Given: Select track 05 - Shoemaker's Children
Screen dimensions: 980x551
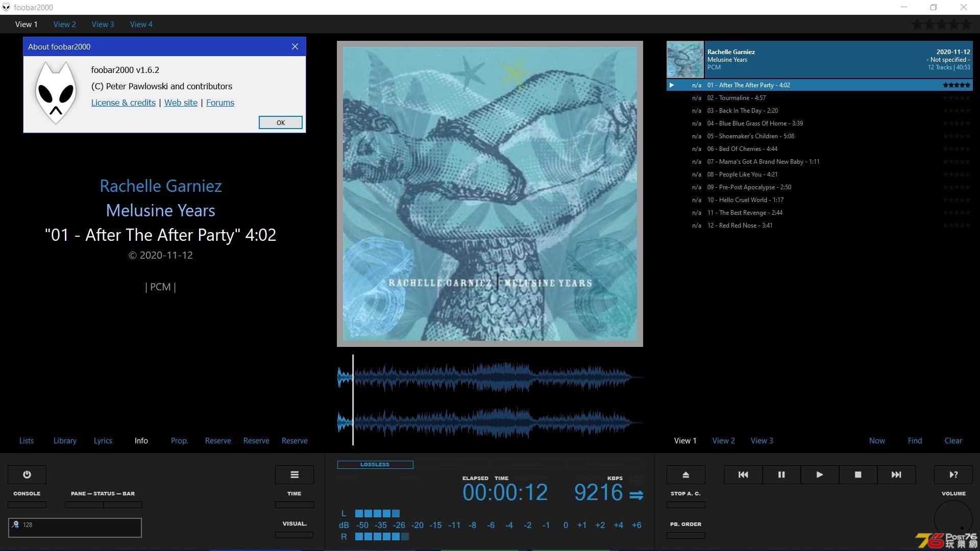Looking at the screenshot, I should tap(820, 136).
